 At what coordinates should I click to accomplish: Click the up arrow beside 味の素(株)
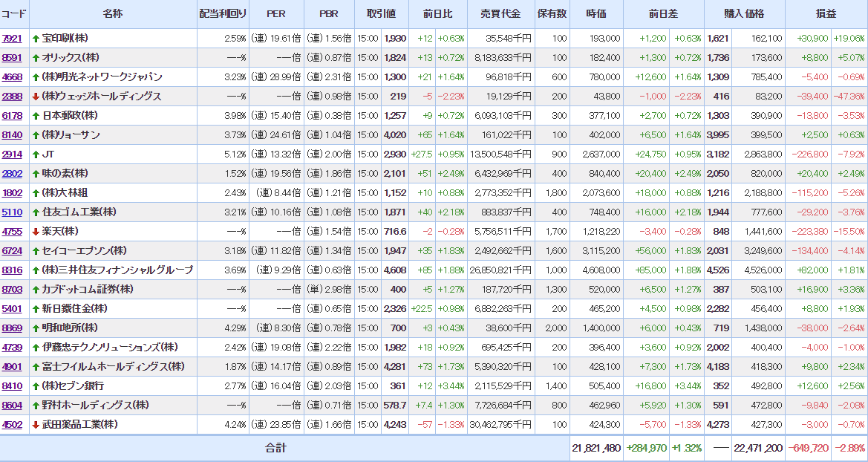(36, 173)
